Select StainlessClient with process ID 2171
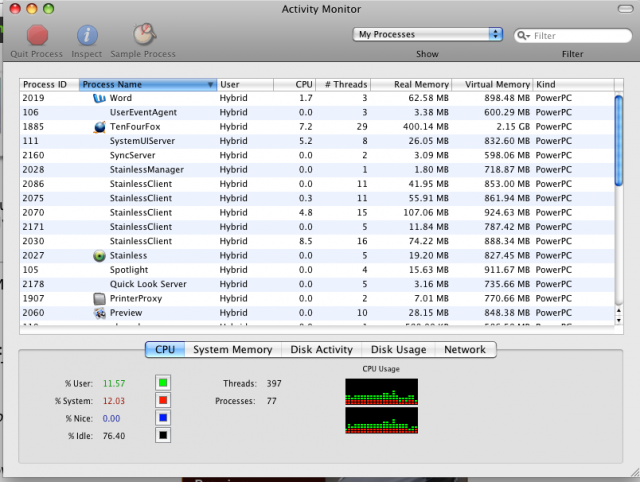This screenshot has width=640, height=482. pos(317,227)
